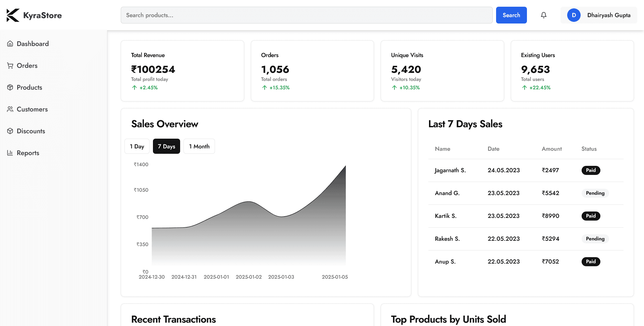Click the KyraStore brand name
This screenshot has width=644, height=326.
43,15
